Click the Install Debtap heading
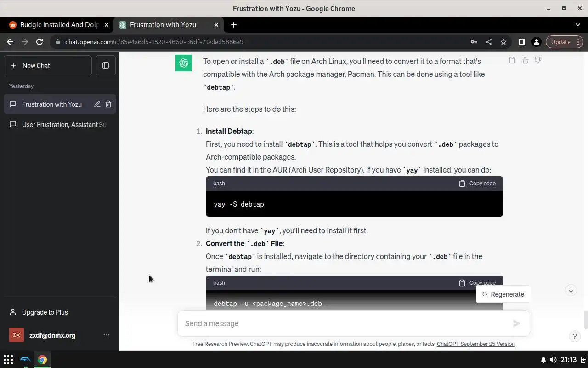 (229, 131)
